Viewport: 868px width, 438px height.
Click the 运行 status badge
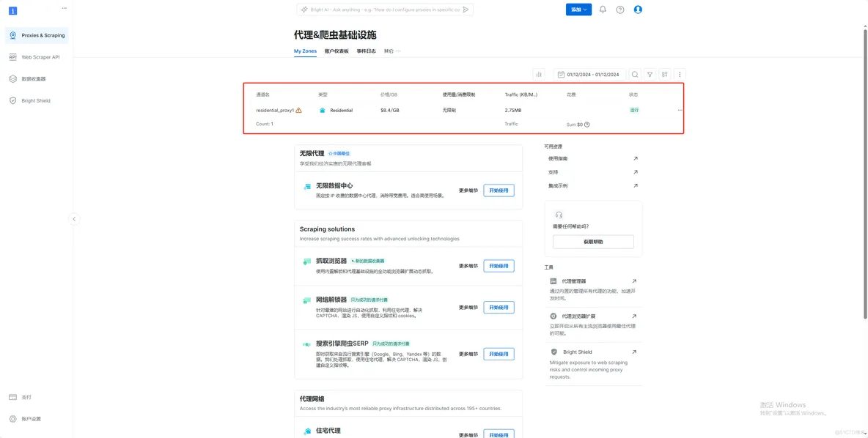tap(634, 110)
